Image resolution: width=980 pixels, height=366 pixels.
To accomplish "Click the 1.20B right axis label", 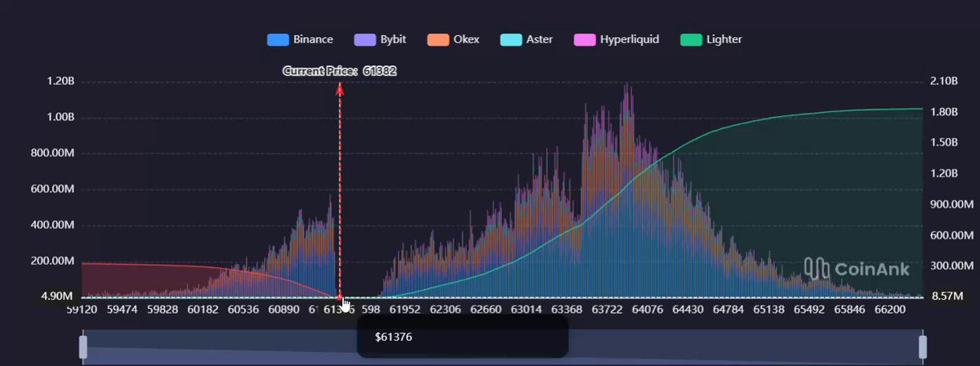I will (x=943, y=174).
